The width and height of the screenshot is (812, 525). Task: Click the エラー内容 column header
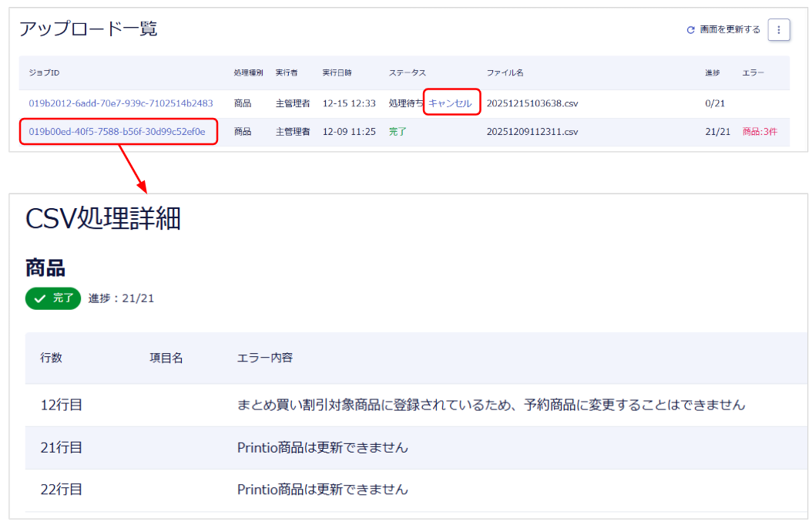click(264, 358)
